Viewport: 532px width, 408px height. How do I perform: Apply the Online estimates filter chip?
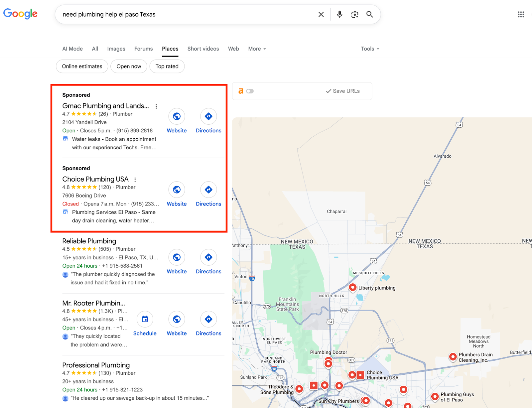tap(82, 67)
